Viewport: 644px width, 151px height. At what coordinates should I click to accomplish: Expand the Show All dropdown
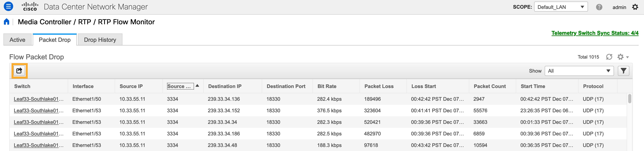pos(579,71)
